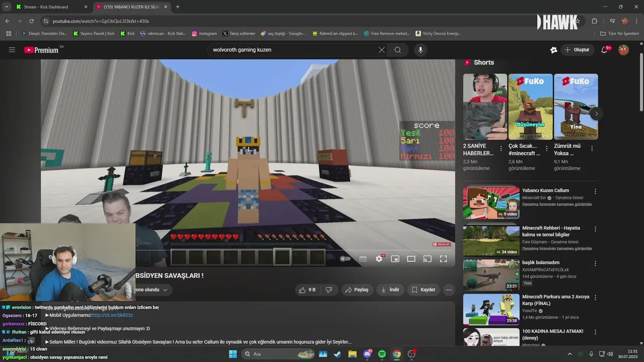
Task: Open Spotify from the taskbar
Action: point(382,354)
